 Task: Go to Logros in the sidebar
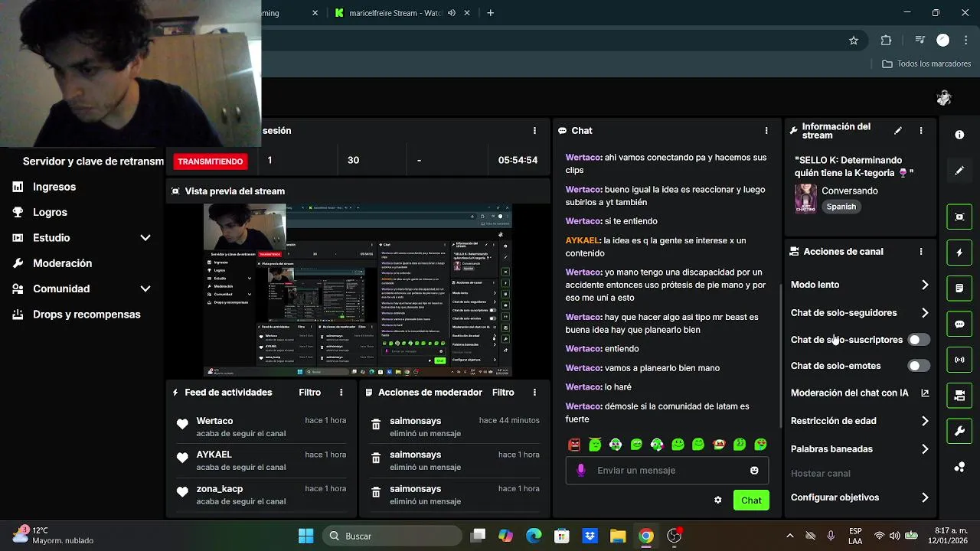(x=50, y=212)
